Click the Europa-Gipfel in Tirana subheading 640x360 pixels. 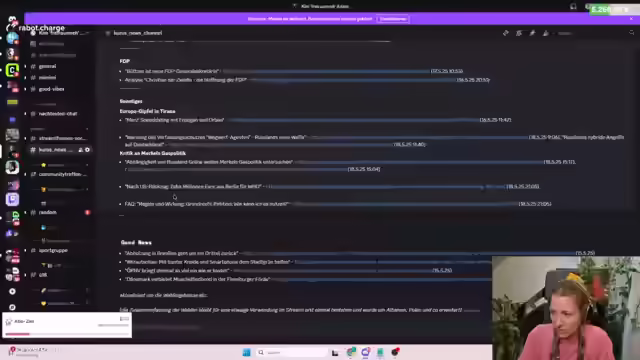coord(147,111)
